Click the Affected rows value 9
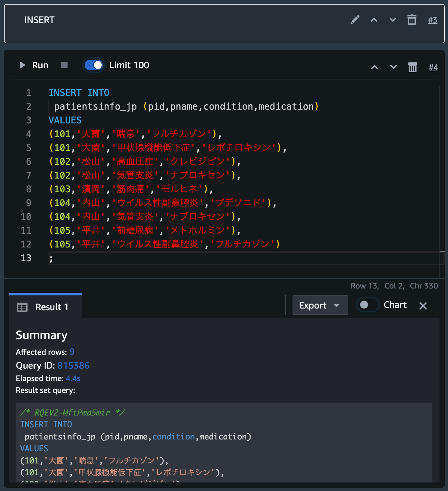This screenshot has height=491, width=448. pos(72,352)
